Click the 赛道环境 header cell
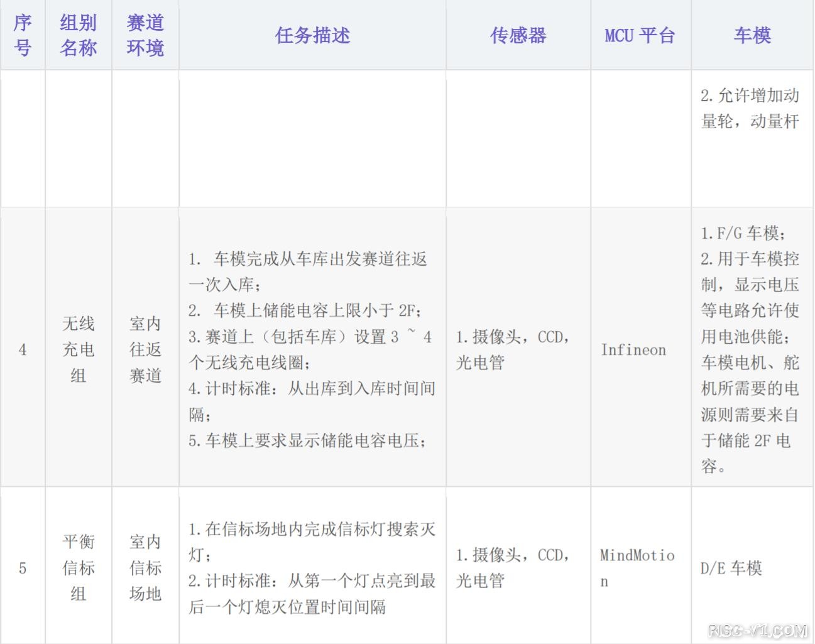Screen dimensions: 815x644 click(x=145, y=35)
